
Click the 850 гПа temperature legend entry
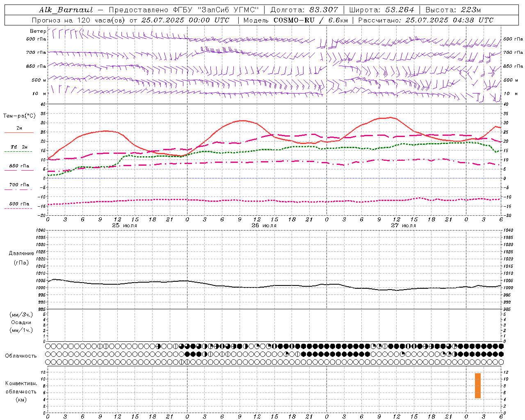coord(19,166)
